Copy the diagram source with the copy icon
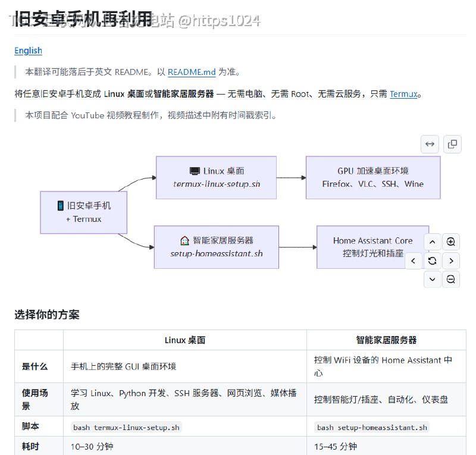The width and height of the screenshot is (476, 455). click(x=452, y=144)
